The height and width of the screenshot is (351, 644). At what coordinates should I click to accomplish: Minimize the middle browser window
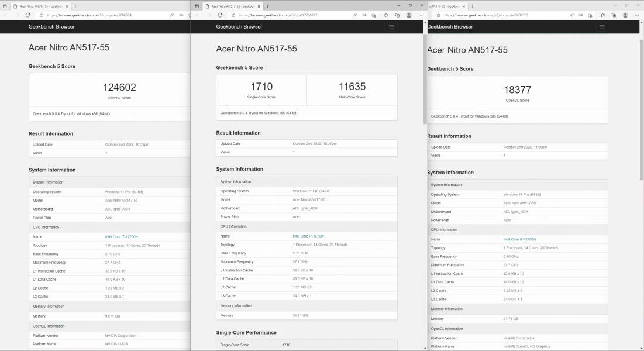398,5
